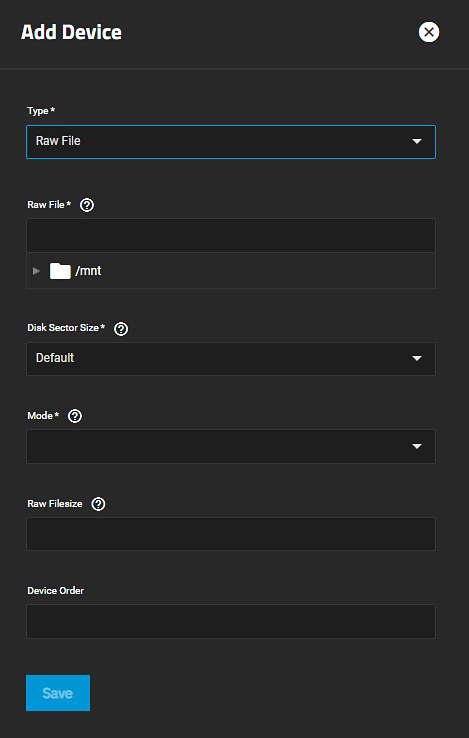The height and width of the screenshot is (738, 469).
Task: Show help for Disk Sector Size
Action: pos(121,329)
